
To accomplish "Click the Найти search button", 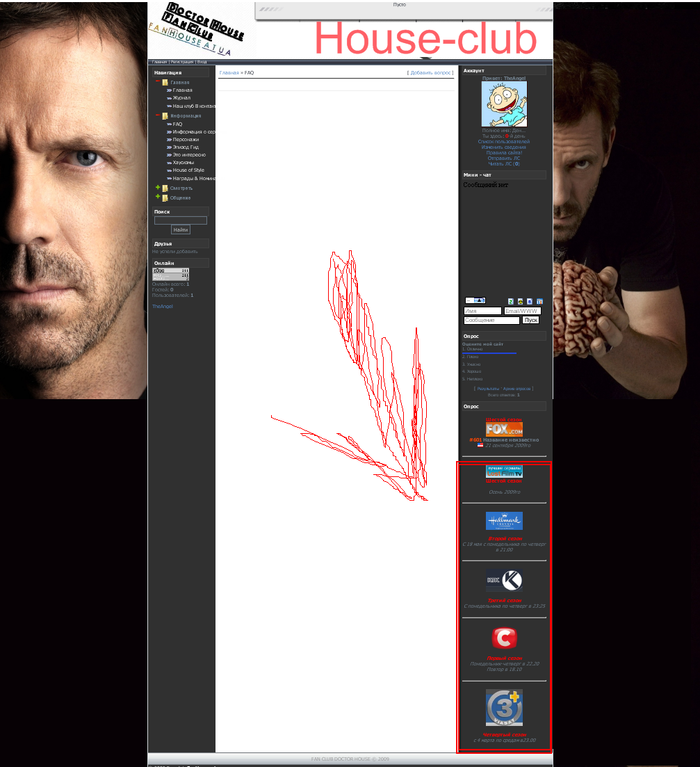I will (x=181, y=230).
